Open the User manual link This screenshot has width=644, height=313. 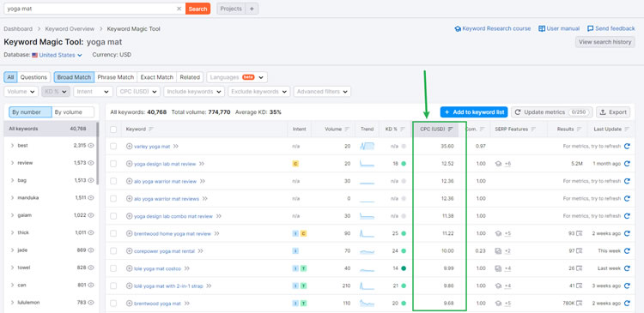[559, 28]
